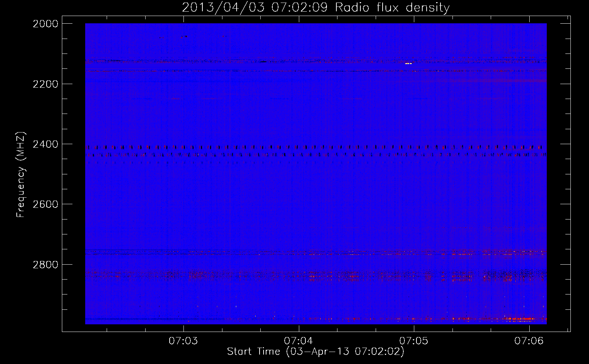589x364 pixels.
Task: Click the plot title '2013/04/03 07:02:09 Radio flux density'
Action: click(x=316, y=8)
